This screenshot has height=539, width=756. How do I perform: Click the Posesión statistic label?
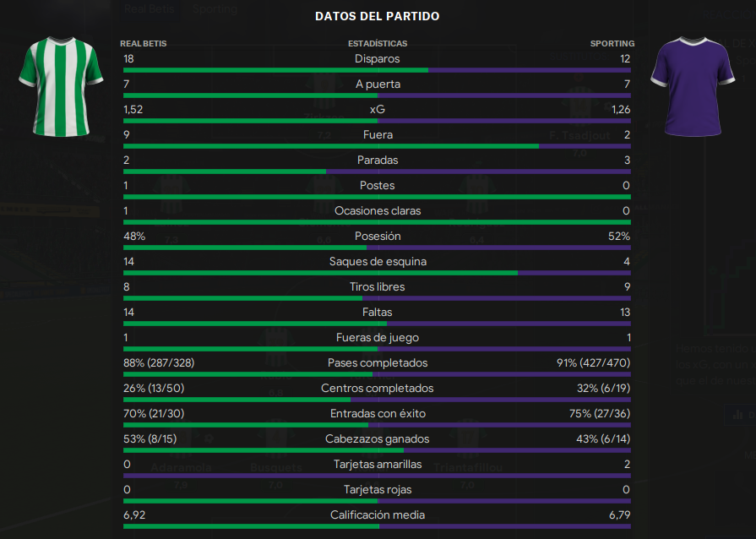tap(378, 237)
